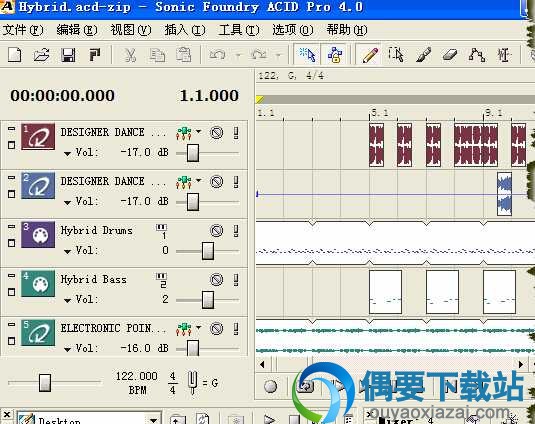The image size is (535, 424).
Task: Mute the Hybrid Bass track
Action: 216,280
